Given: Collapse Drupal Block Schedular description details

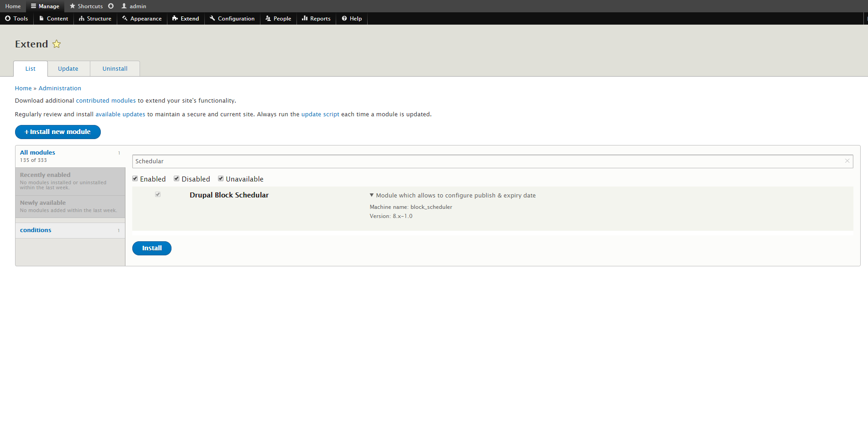Looking at the screenshot, I should [x=372, y=195].
